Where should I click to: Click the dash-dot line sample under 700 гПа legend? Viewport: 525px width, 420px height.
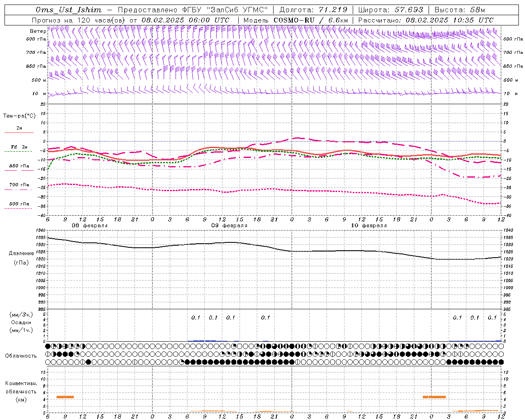[x=18, y=189]
